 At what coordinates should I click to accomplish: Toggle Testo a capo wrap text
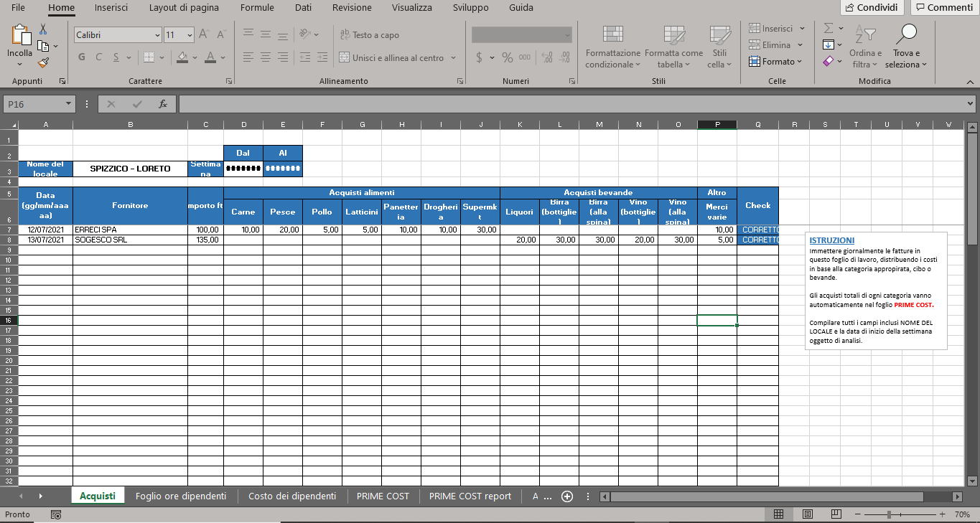coord(368,34)
